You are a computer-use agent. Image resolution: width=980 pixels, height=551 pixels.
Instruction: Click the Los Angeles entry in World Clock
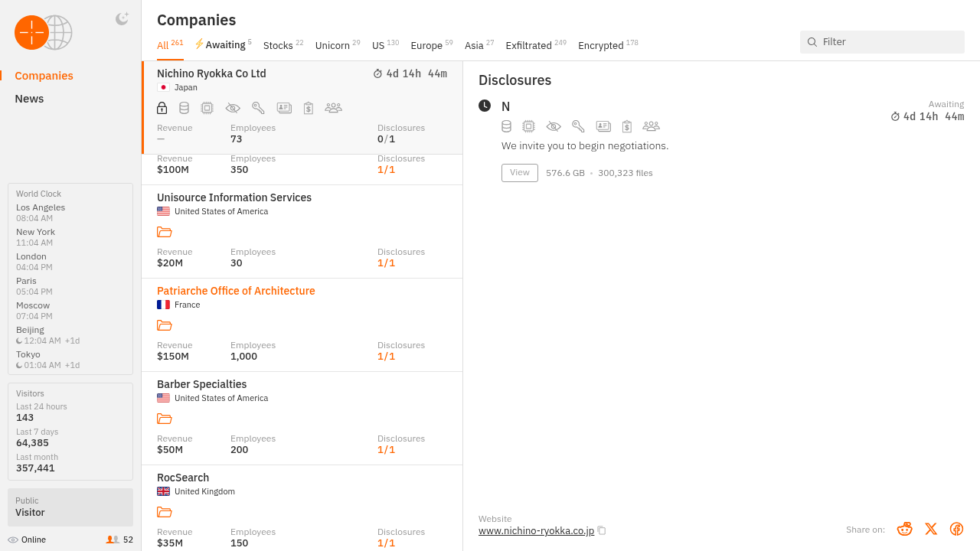(41, 213)
